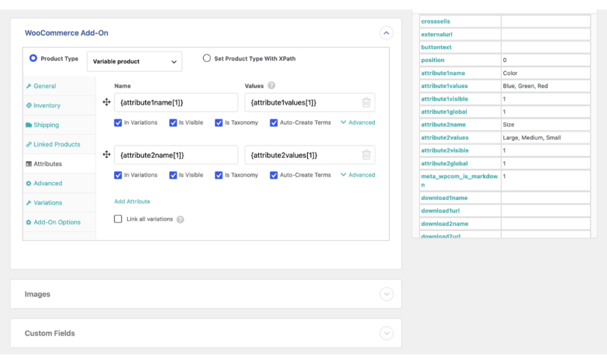
Task: Expand Advanced options for attribute 2
Action: pos(357,175)
